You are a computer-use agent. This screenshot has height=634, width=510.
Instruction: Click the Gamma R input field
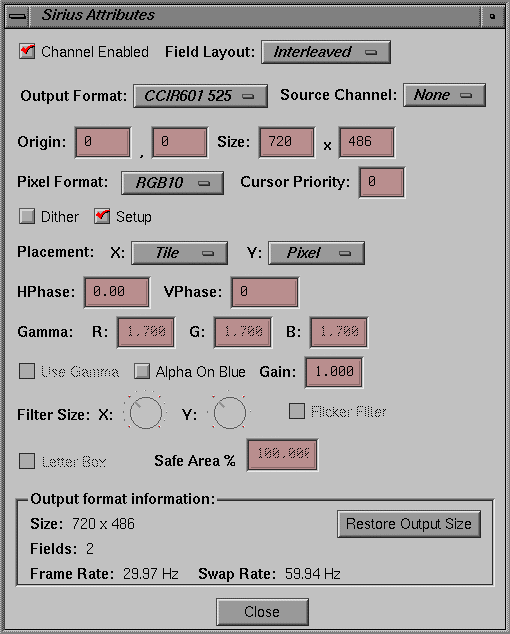coord(146,332)
